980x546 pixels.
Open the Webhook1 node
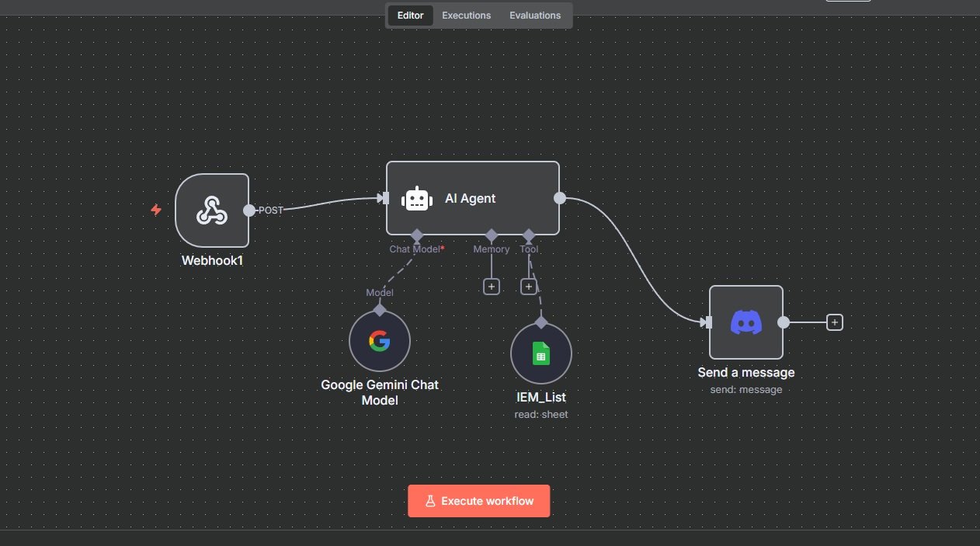212,210
